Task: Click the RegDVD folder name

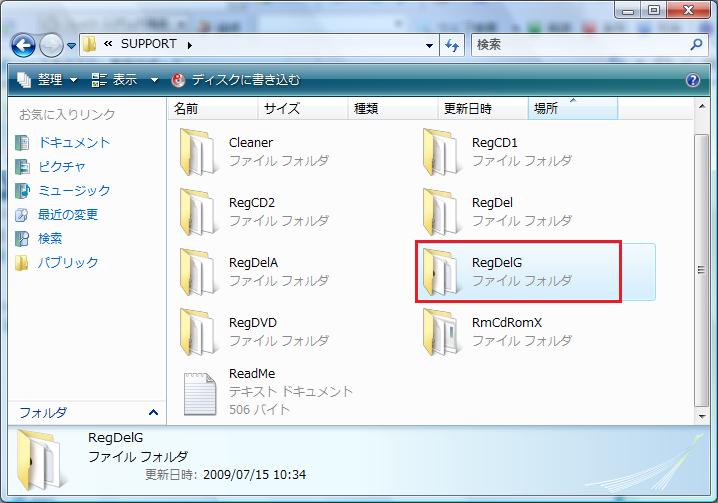Action: (253, 323)
